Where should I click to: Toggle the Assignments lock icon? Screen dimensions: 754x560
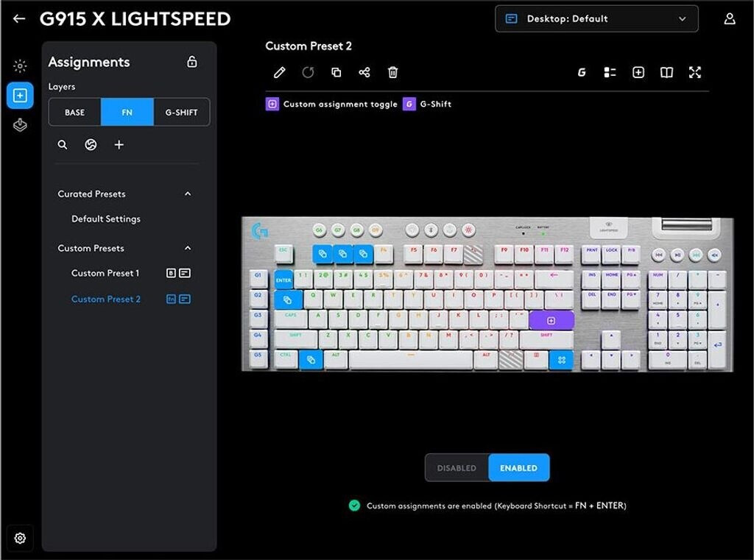point(192,62)
